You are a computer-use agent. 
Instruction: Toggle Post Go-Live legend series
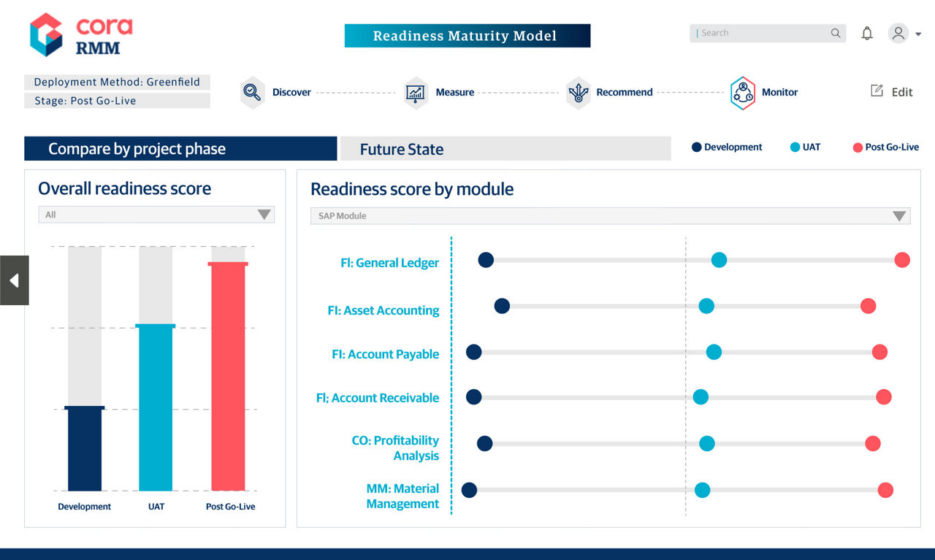pos(885,147)
